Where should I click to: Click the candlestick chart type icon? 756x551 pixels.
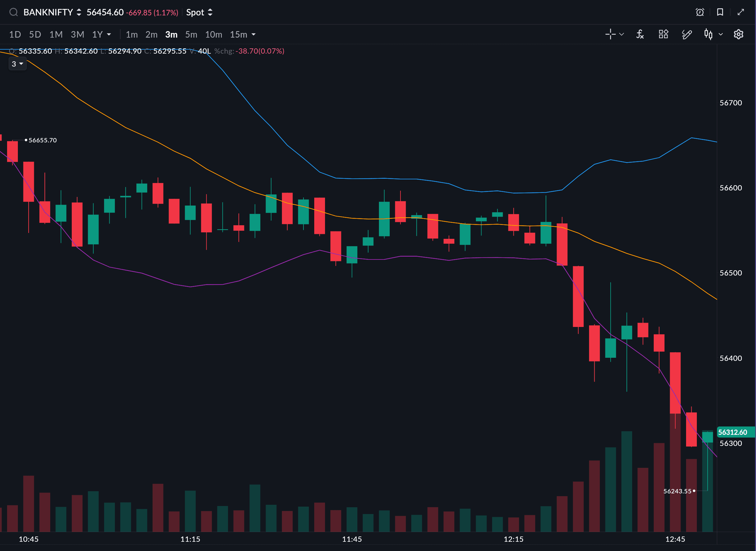pyautogui.click(x=708, y=34)
